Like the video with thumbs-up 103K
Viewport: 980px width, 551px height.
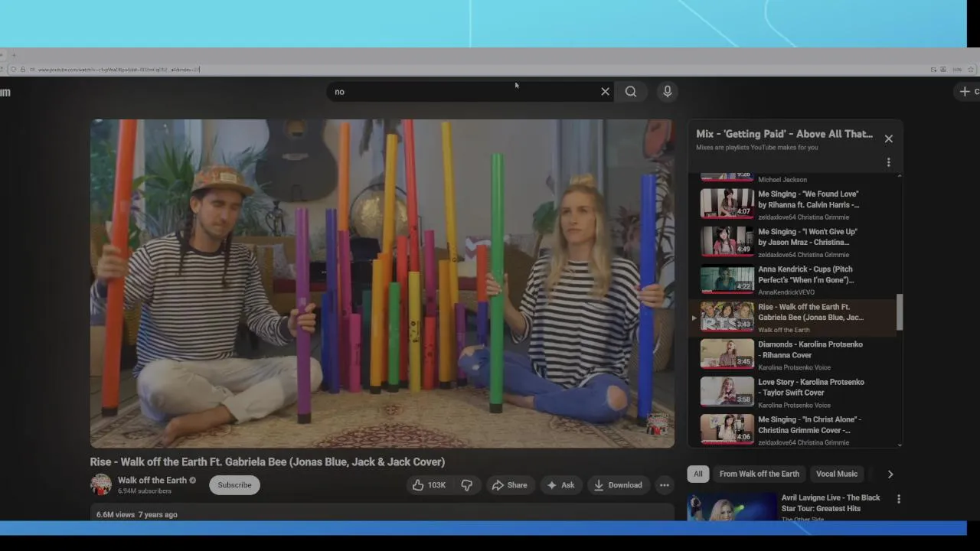(x=429, y=485)
